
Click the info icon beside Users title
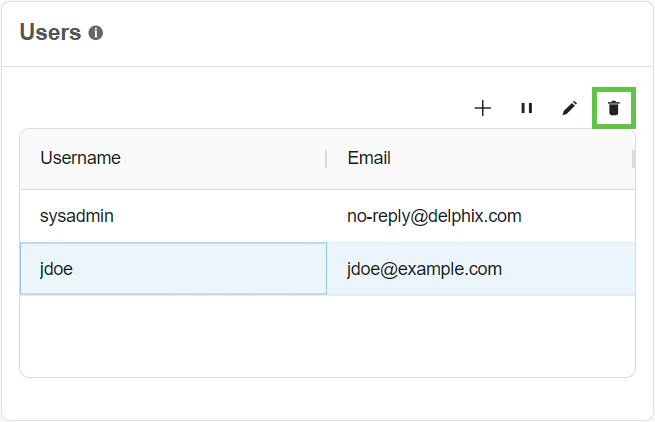click(96, 33)
